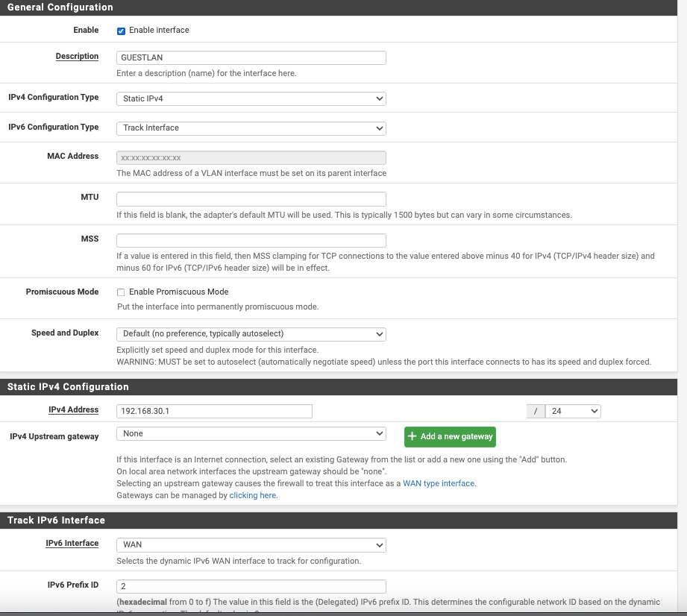Click the Description label link
687x616 pixels.
tap(77, 56)
